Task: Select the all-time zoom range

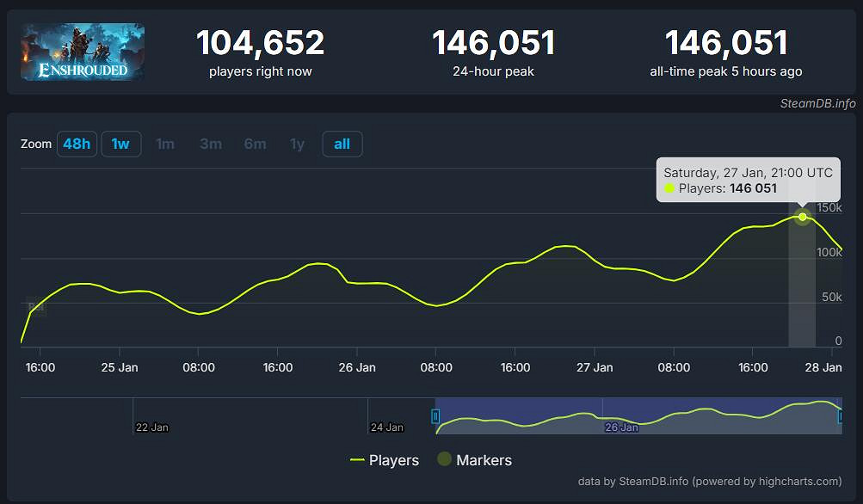Action: point(342,144)
